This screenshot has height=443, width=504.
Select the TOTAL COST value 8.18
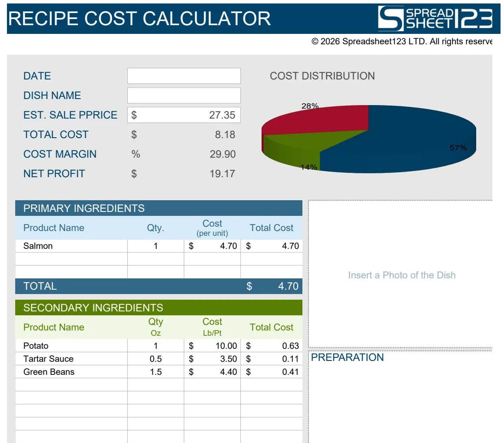tap(225, 135)
